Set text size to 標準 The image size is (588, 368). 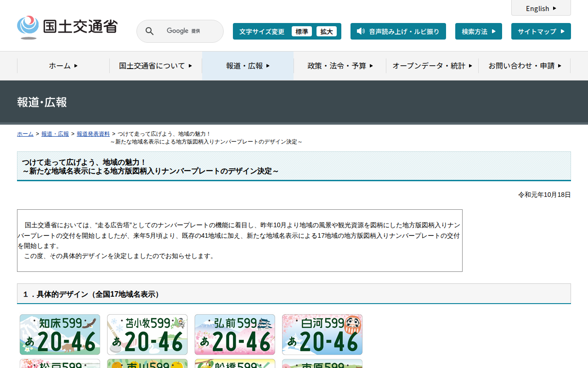click(301, 32)
